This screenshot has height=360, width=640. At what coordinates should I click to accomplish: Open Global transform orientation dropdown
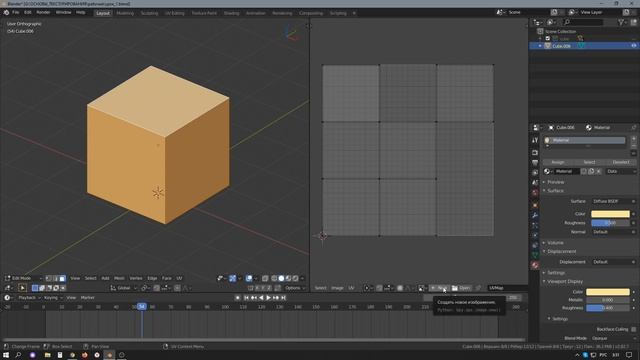pyautogui.click(x=124, y=288)
